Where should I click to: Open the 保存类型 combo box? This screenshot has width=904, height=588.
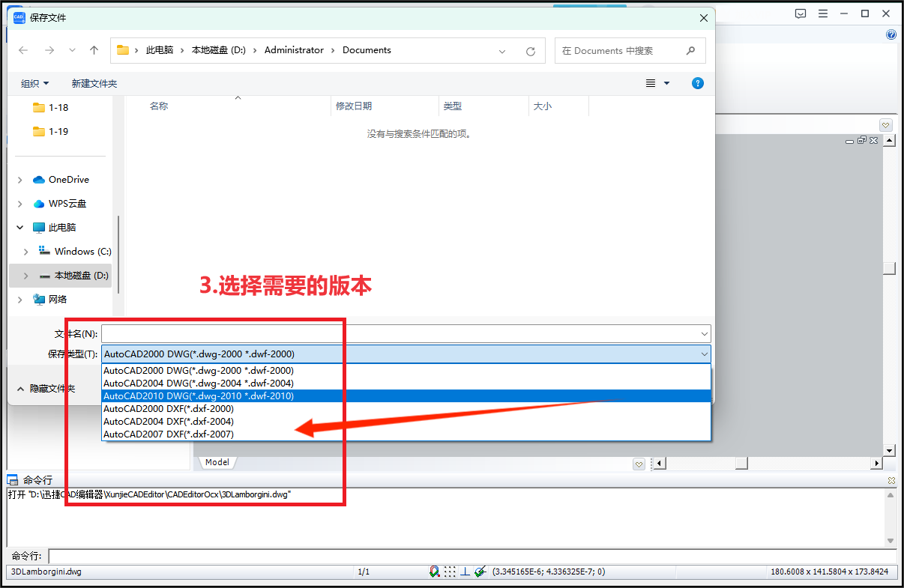406,354
